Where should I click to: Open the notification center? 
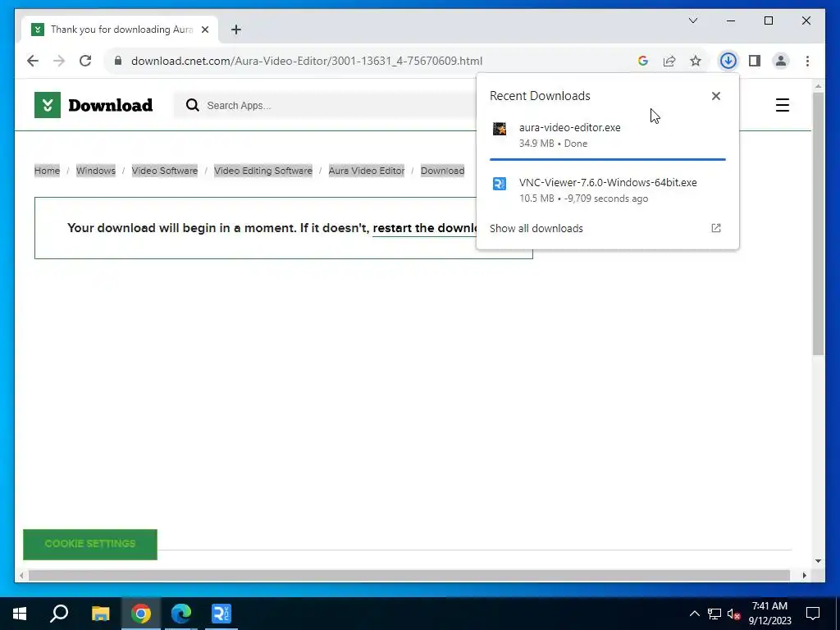(813, 614)
